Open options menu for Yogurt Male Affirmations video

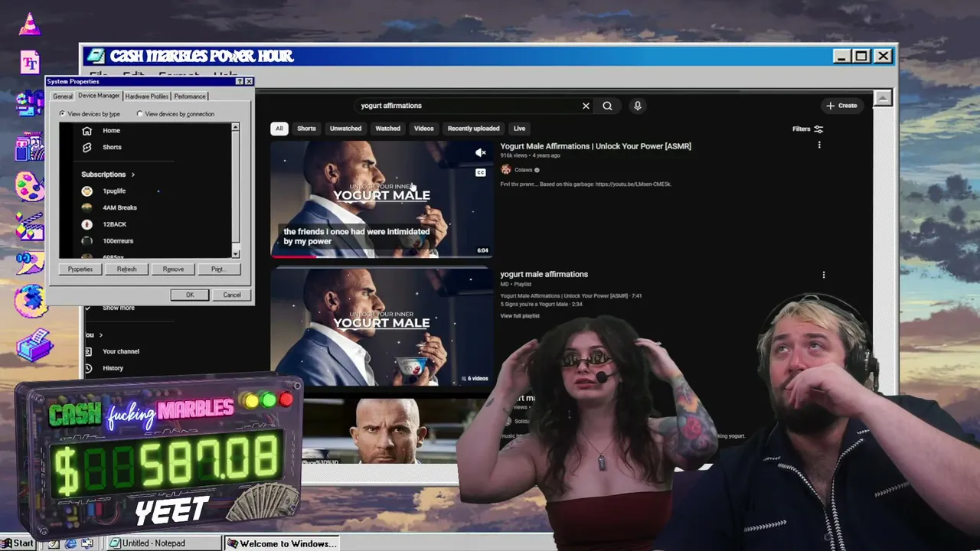point(819,145)
